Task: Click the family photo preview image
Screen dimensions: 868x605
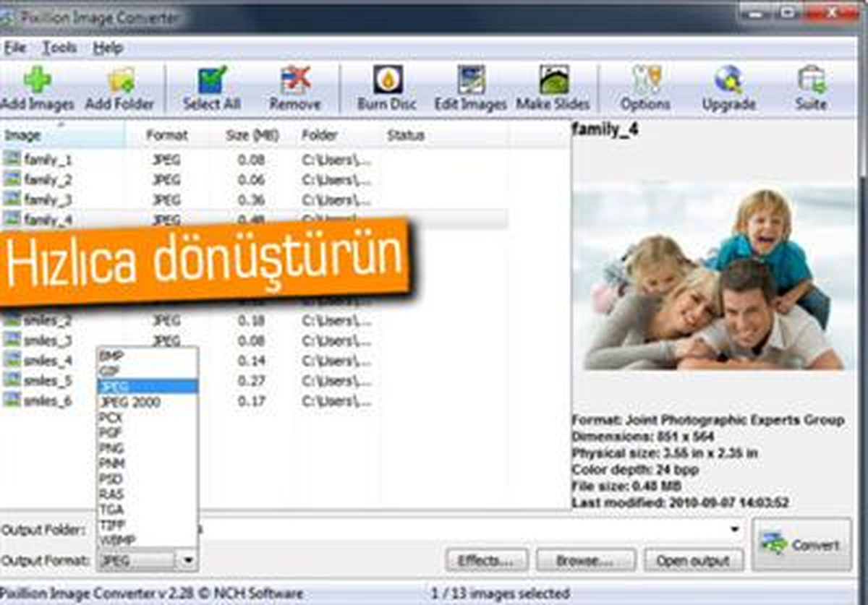Action: [715, 275]
